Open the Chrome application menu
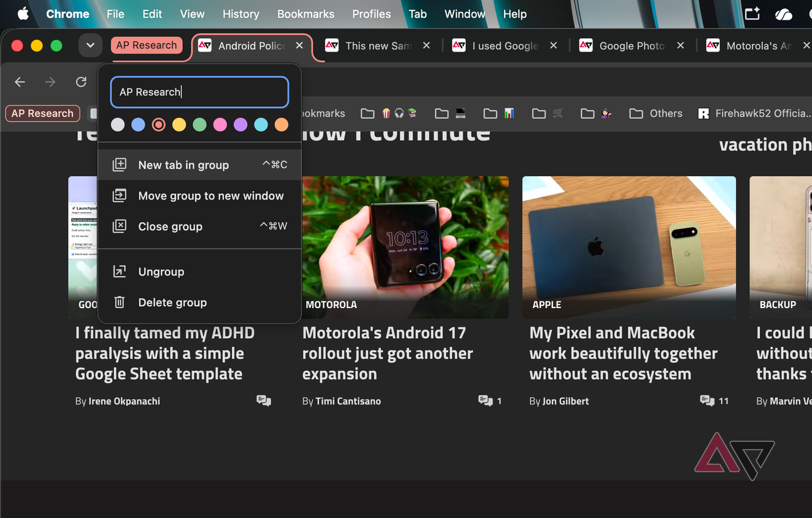The height and width of the screenshot is (518, 812). pyautogui.click(x=67, y=14)
